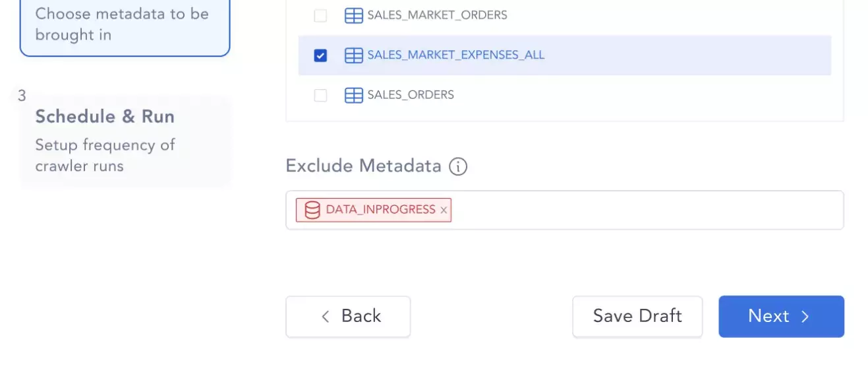Click the table icon beside SALES_MARKET_EXPENSES_ALL
Image resolution: width=868 pixels, height=386 pixels.
[354, 55]
